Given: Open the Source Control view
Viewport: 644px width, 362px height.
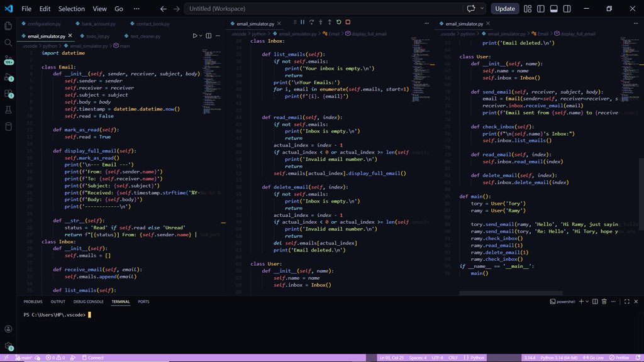Looking at the screenshot, I should coord(9,60).
